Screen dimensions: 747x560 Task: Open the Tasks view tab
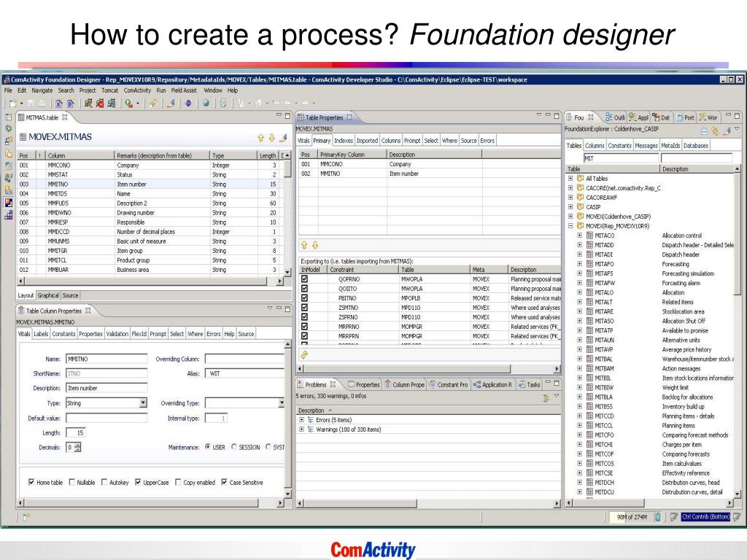tap(530, 384)
